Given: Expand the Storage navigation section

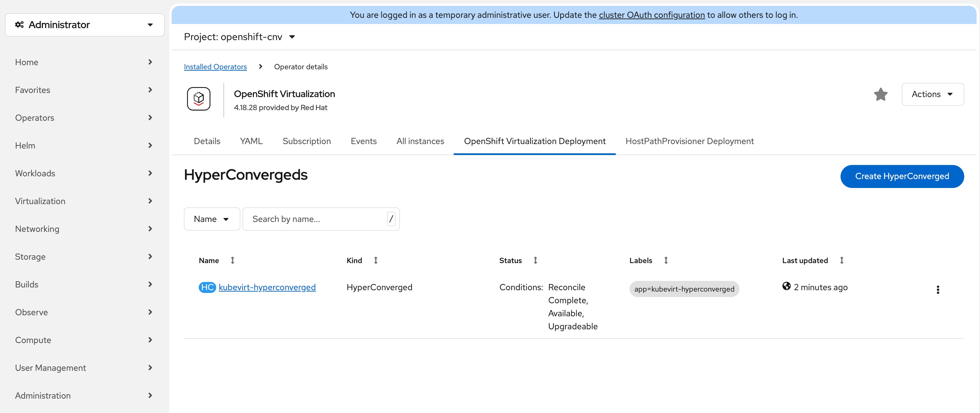Looking at the screenshot, I should pyautogui.click(x=84, y=257).
